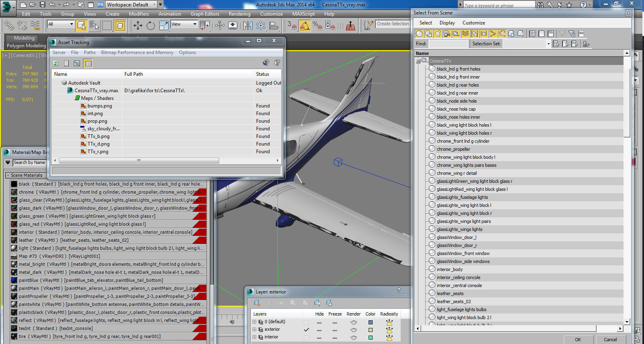The width and height of the screenshot is (644, 344).
Task: Open the Bitmap Performance and Memory menu in Asset Tracking
Action: pos(137,53)
